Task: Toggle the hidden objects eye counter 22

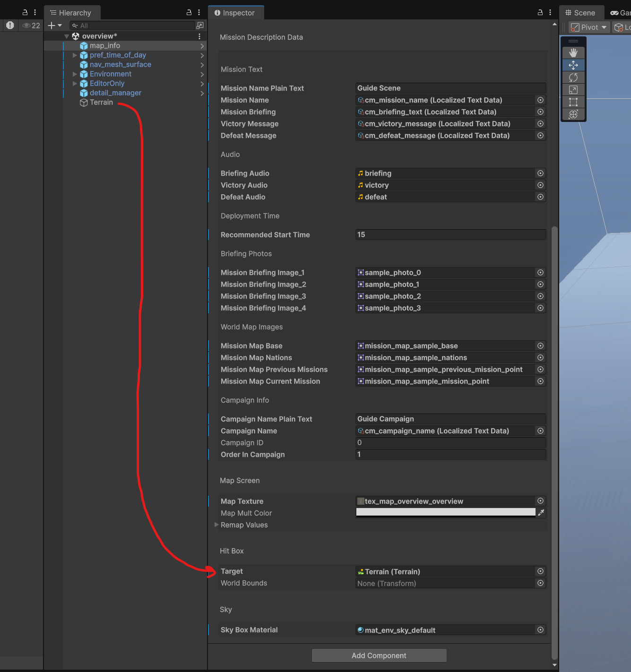Action: (x=31, y=26)
